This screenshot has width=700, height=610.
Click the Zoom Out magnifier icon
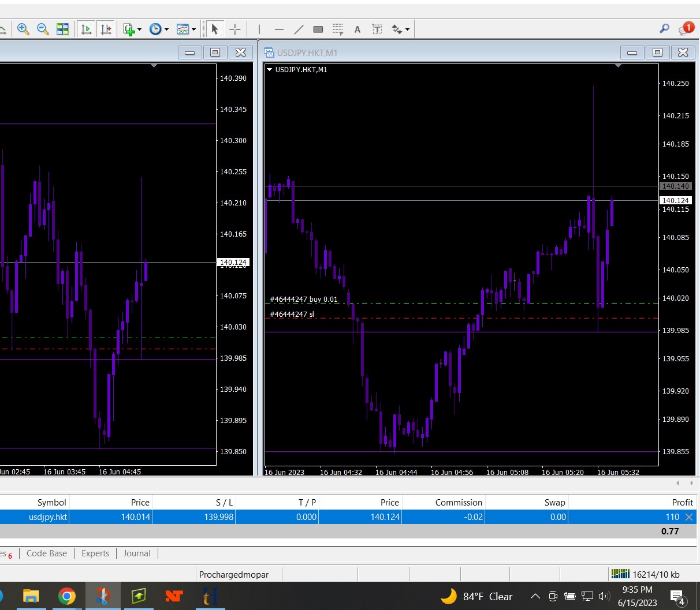click(43, 29)
